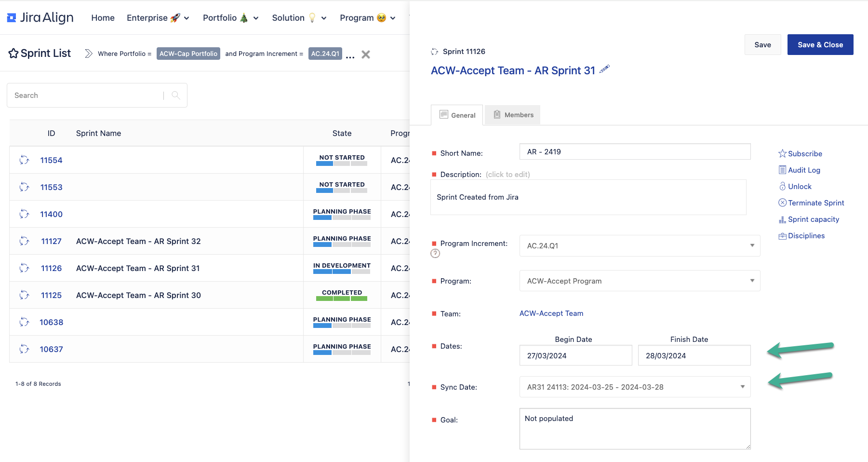This screenshot has height=462, width=868.
Task: Click the In Development progress bar for 11126
Action: pos(342,272)
